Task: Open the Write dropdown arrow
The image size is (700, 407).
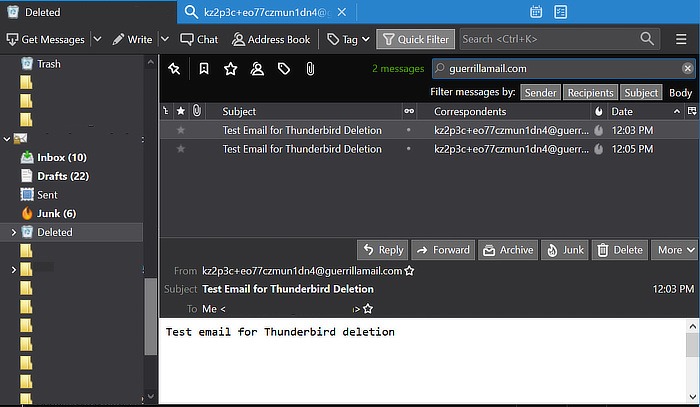Action: (x=165, y=39)
